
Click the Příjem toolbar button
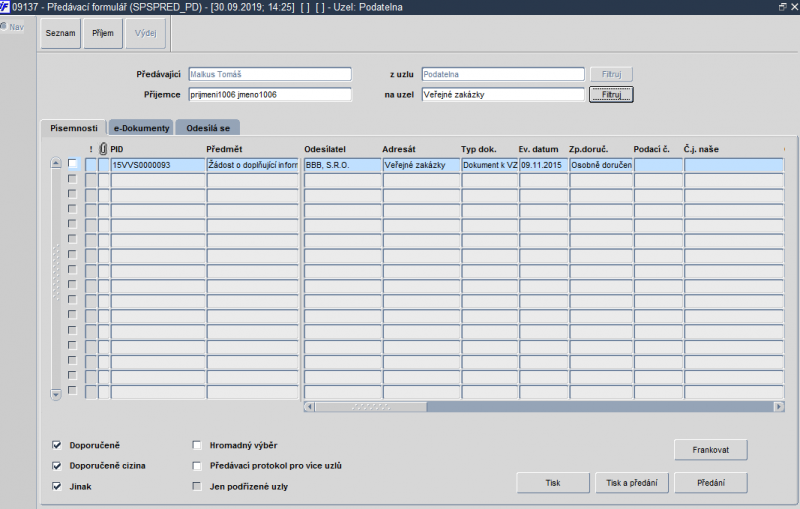click(x=103, y=34)
